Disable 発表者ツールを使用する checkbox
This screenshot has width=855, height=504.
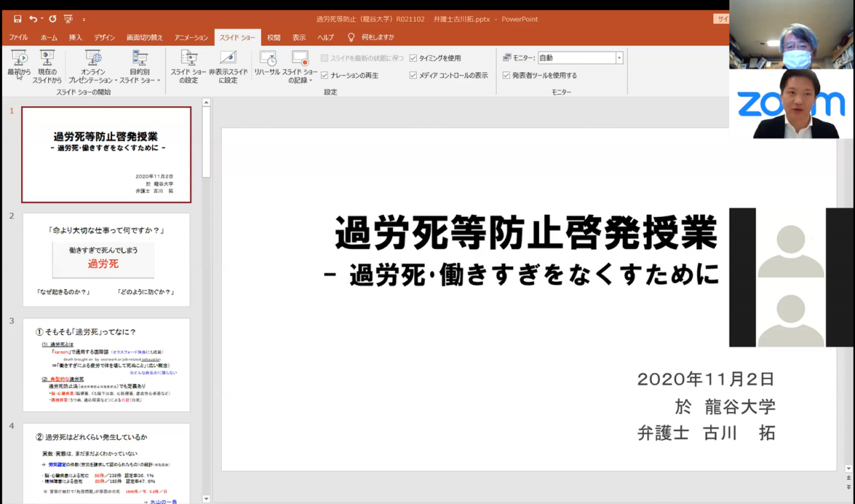pyautogui.click(x=506, y=75)
